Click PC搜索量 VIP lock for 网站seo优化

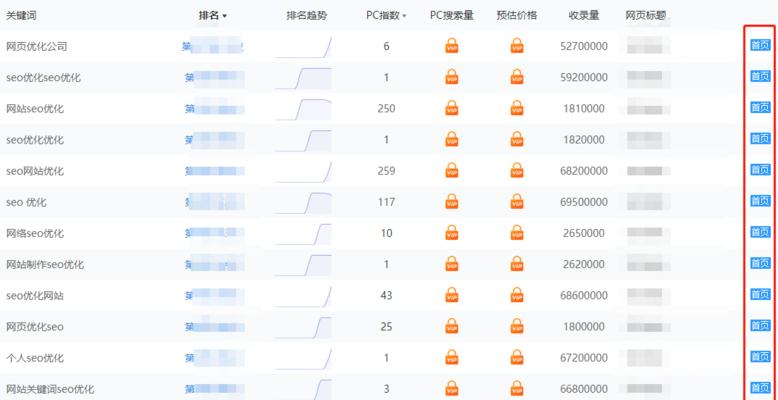click(452, 108)
